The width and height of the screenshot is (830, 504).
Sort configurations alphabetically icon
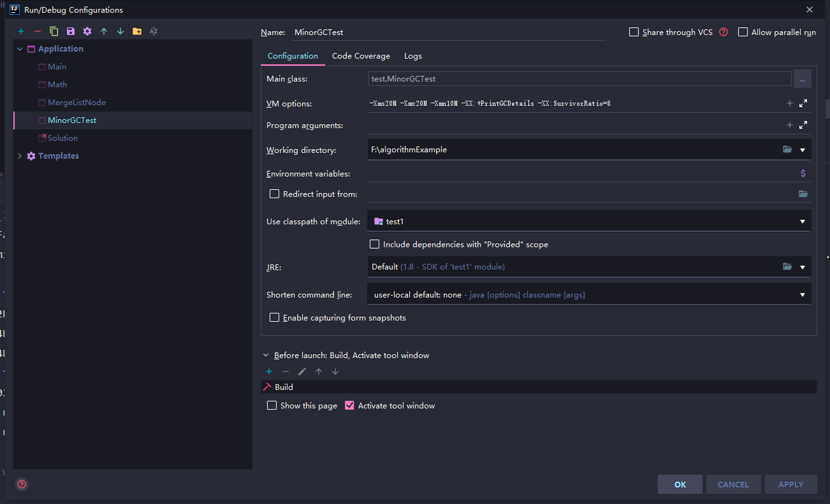[154, 31]
